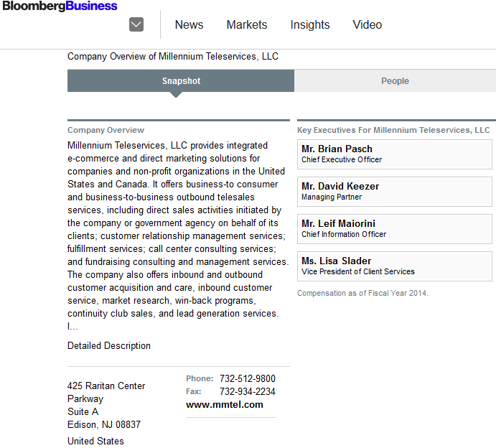The image size is (496, 448).
Task: Click the page title Company Overview of Millennium Teleservices
Action: coord(173,56)
